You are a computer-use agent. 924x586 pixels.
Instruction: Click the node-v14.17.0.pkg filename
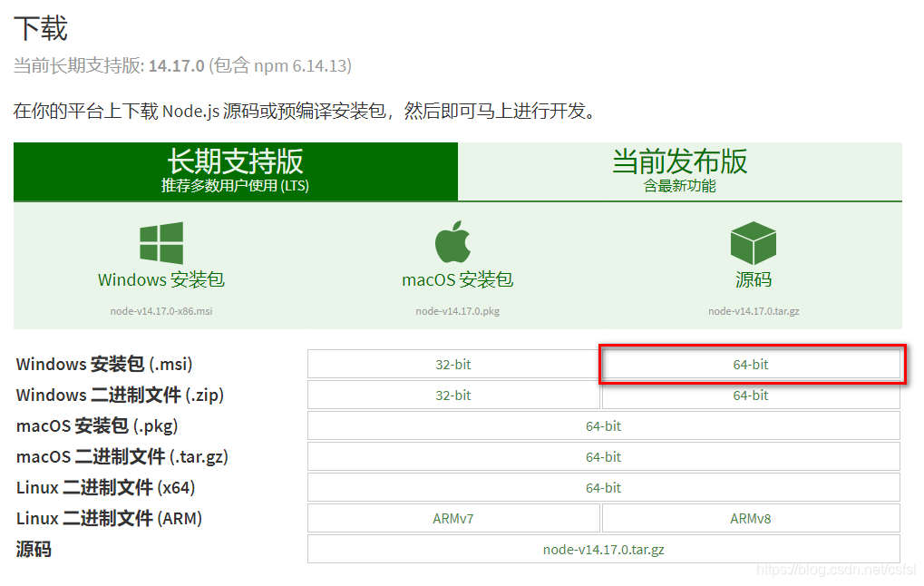click(x=458, y=311)
